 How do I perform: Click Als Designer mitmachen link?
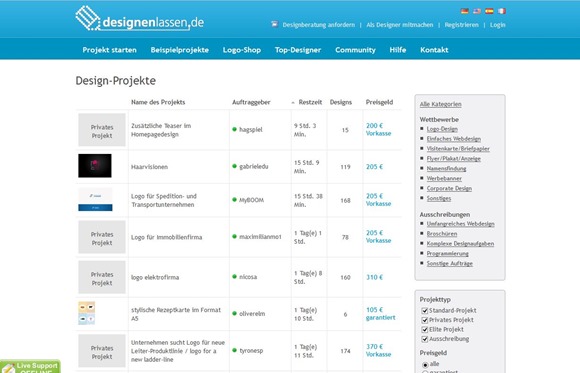click(400, 25)
